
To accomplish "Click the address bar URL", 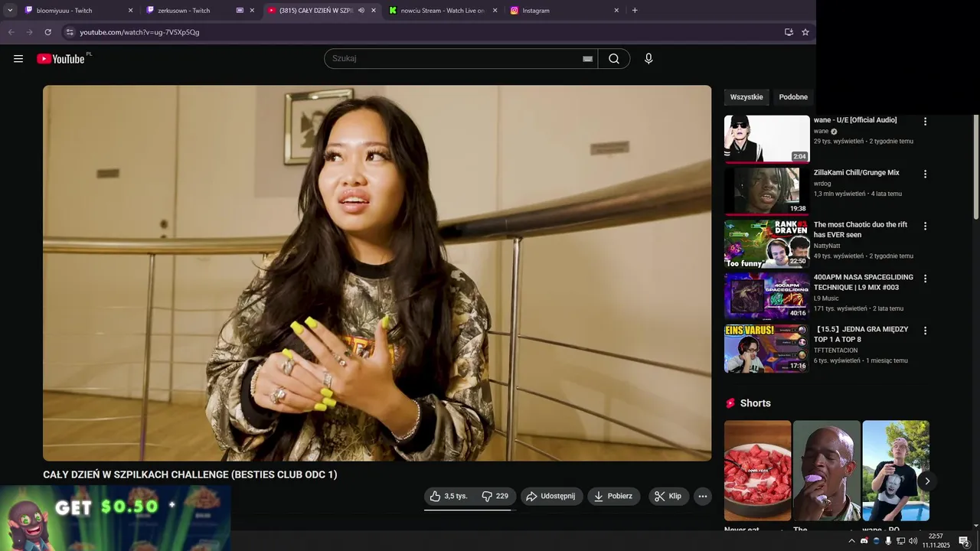I will (139, 32).
